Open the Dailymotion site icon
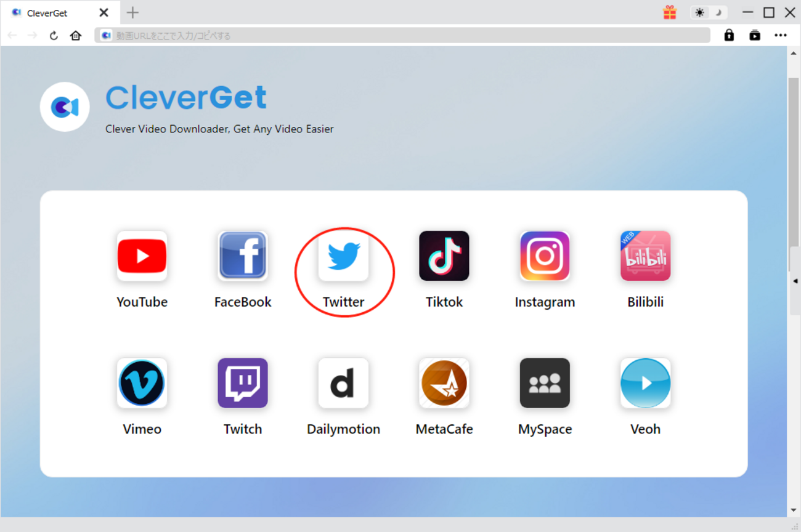Viewport: 801px width, 532px height. (343, 383)
